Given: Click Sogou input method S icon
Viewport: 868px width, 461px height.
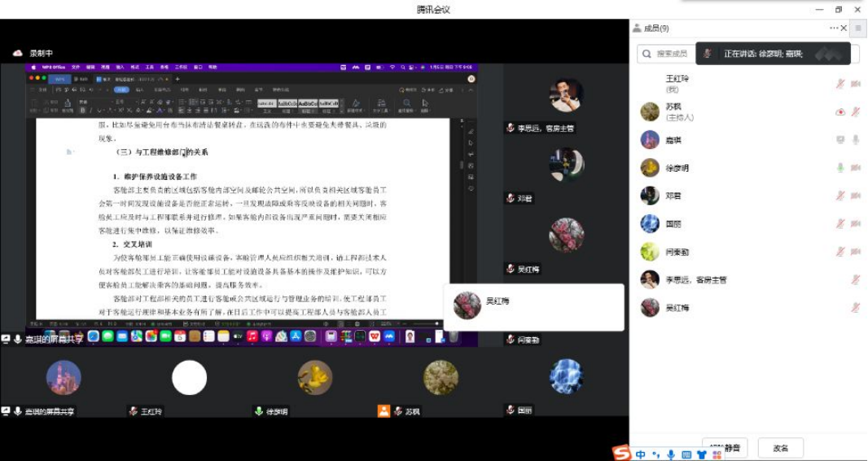Looking at the screenshot, I should [x=622, y=454].
